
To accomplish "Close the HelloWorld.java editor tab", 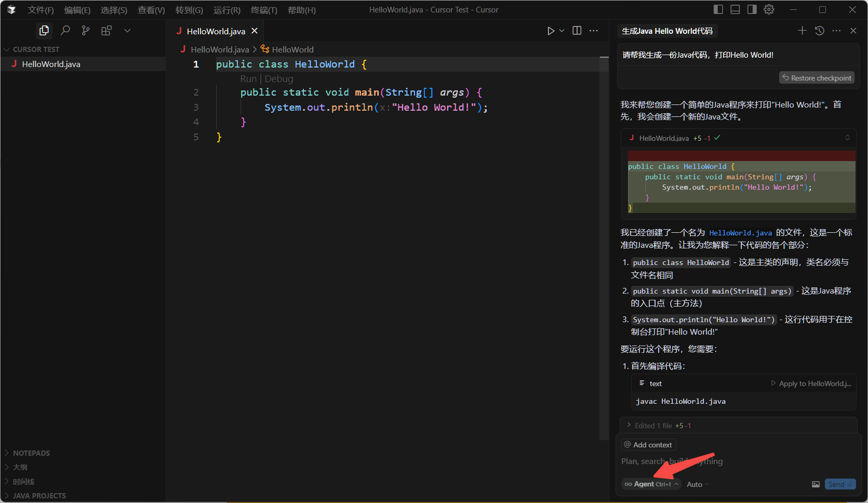I will (x=255, y=31).
